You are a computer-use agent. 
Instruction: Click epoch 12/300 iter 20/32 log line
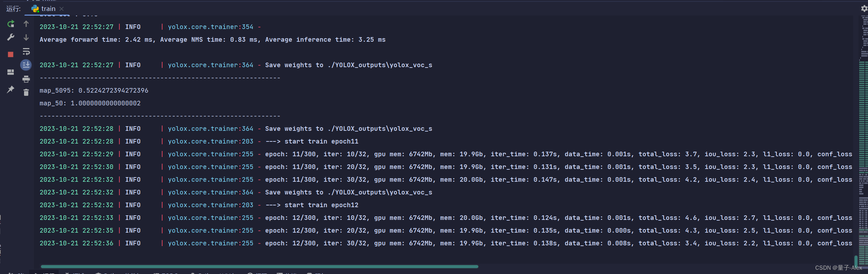445,231
